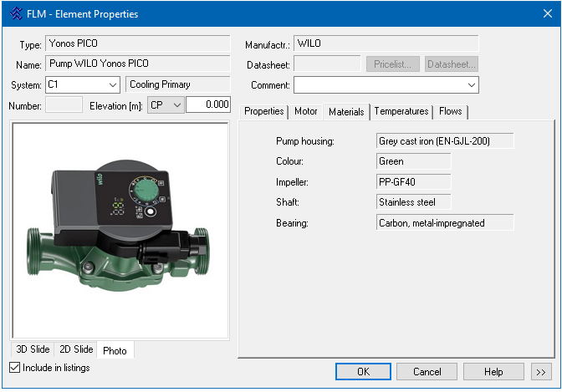Open the Motor tab
Screen dimensions: 562x392
click(305, 111)
